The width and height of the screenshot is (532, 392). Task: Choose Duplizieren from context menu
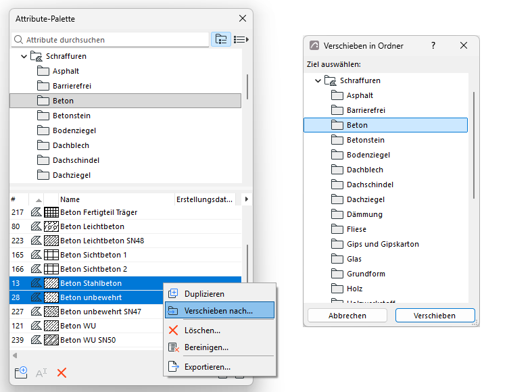(x=220, y=293)
